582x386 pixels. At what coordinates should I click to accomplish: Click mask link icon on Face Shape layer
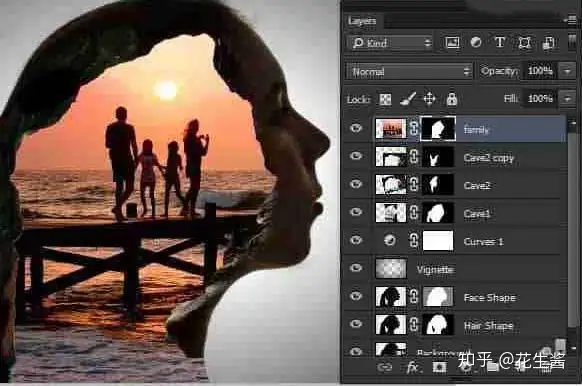click(x=413, y=297)
